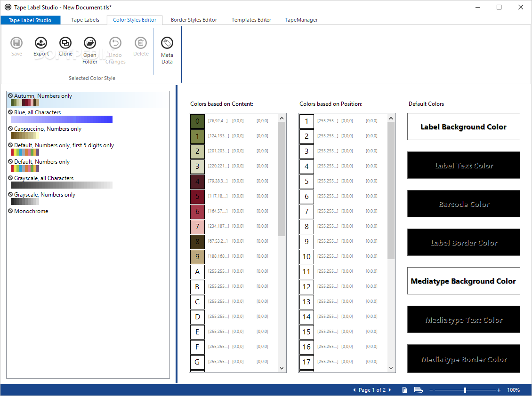The image size is (532, 396).
Task: Click the Delete trash icon
Action: point(141,43)
